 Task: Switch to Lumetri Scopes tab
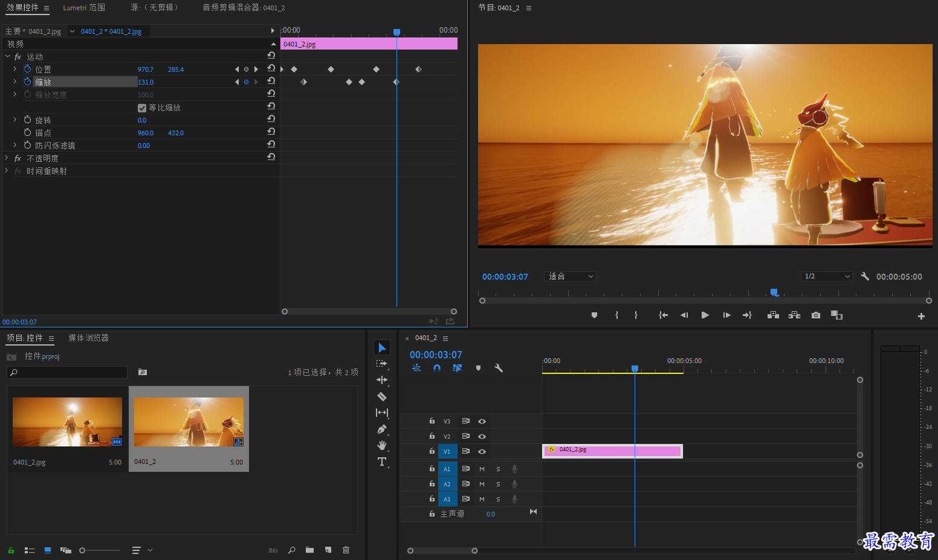pos(84,8)
